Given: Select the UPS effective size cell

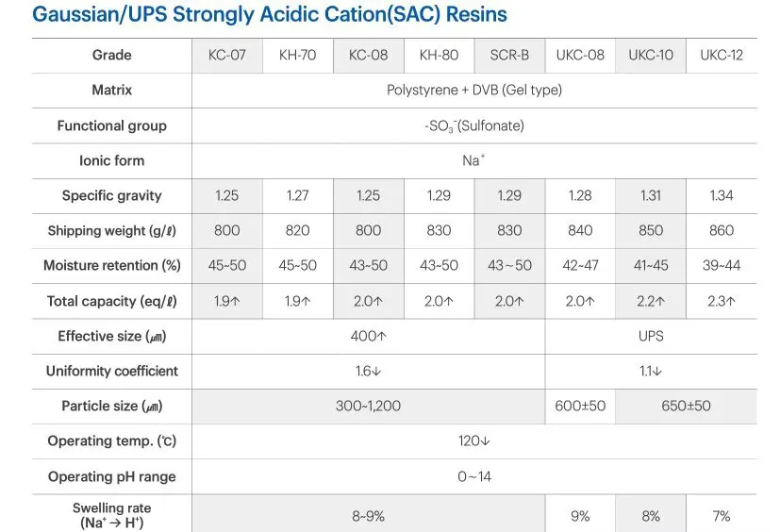Looking at the screenshot, I should 651,337.
